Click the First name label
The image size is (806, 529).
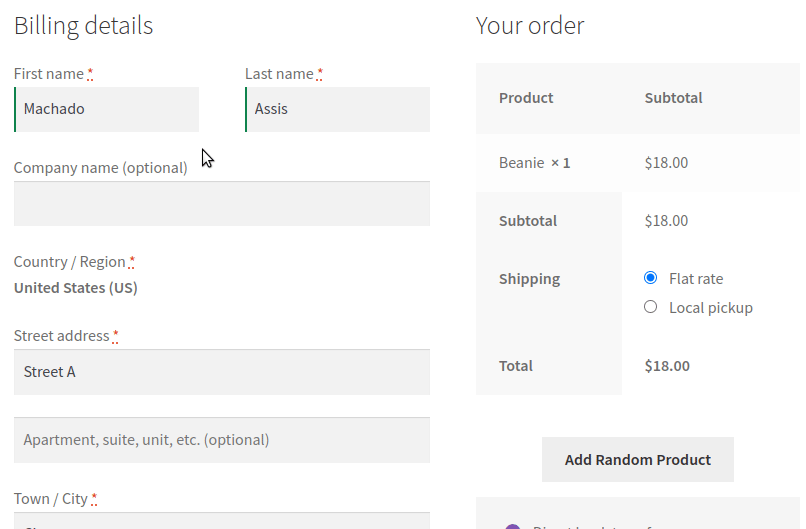(49, 74)
